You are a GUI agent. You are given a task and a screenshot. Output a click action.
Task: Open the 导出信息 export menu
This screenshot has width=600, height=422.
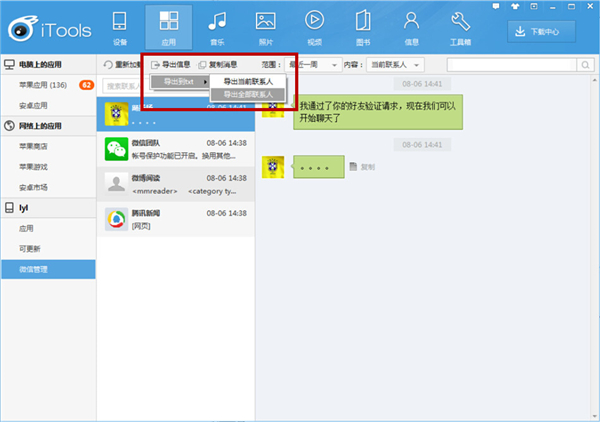pyautogui.click(x=170, y=65)
